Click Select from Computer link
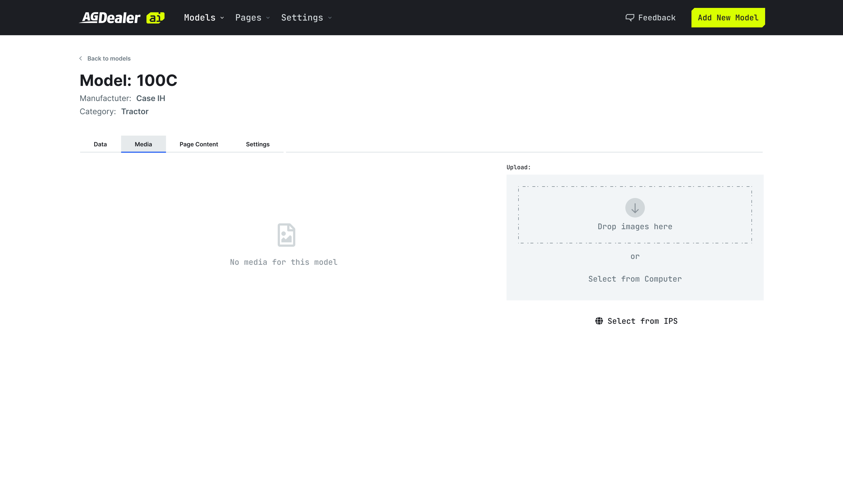The height and width of the screenshot is (504, 843). pyautogui.click(x=635, y=279)
